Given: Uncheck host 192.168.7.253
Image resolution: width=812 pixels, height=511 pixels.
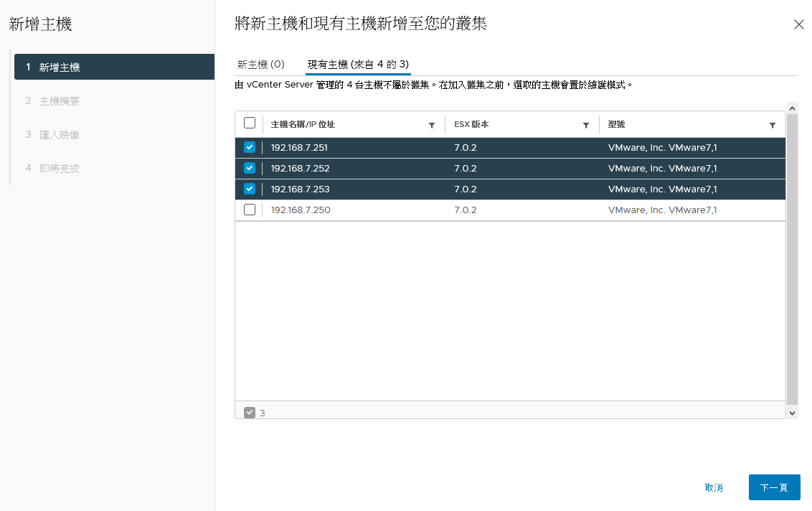Looking at the screenshot, I should 250,189.
